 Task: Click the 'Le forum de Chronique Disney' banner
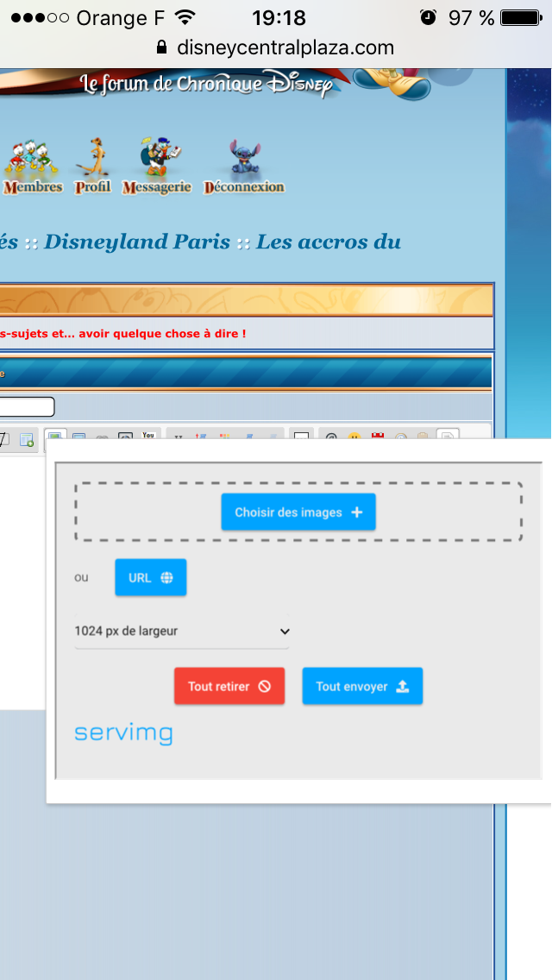click(x=206, y=85)
